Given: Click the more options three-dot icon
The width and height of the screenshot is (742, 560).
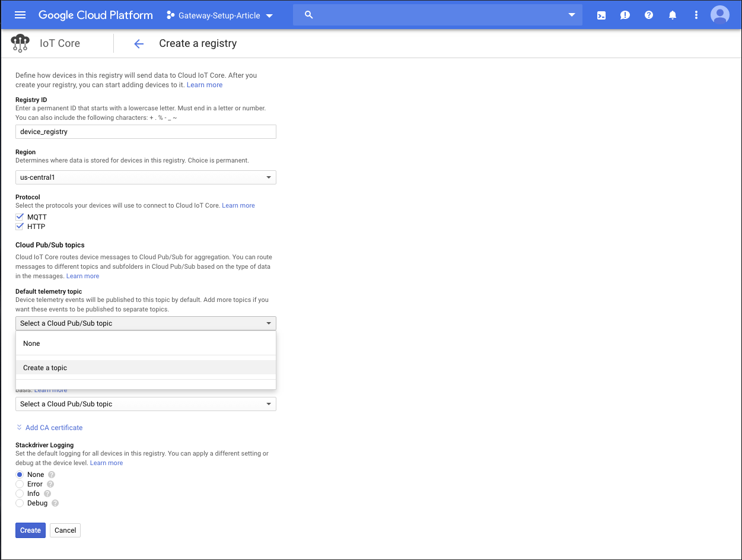Looking at the screenshot, I should (x=696, y=15).
